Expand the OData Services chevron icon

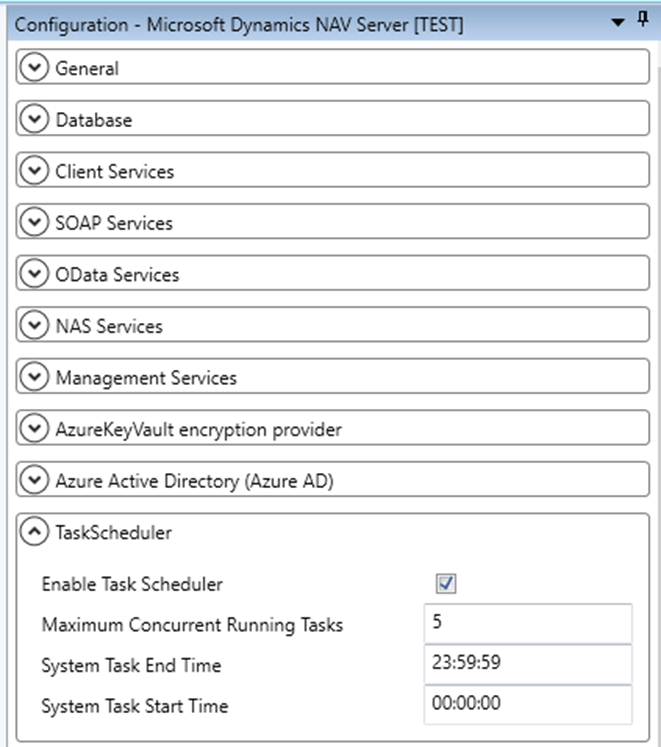tap(34, 273)
